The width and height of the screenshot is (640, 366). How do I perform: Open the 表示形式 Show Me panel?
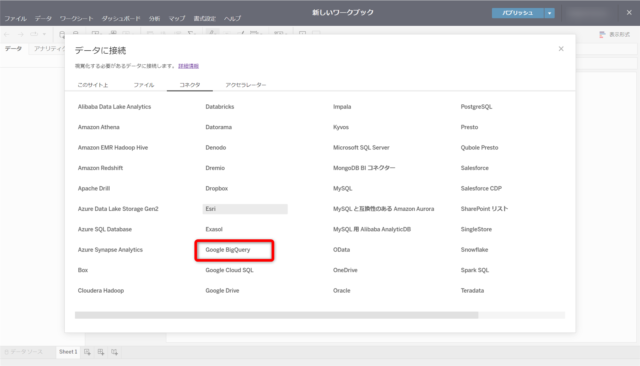point(615,35)
